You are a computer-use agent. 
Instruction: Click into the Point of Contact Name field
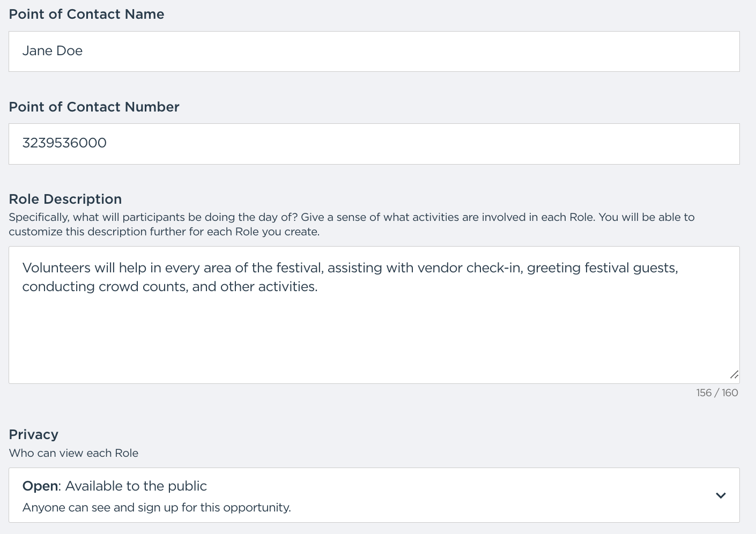[x=374, y=51]
